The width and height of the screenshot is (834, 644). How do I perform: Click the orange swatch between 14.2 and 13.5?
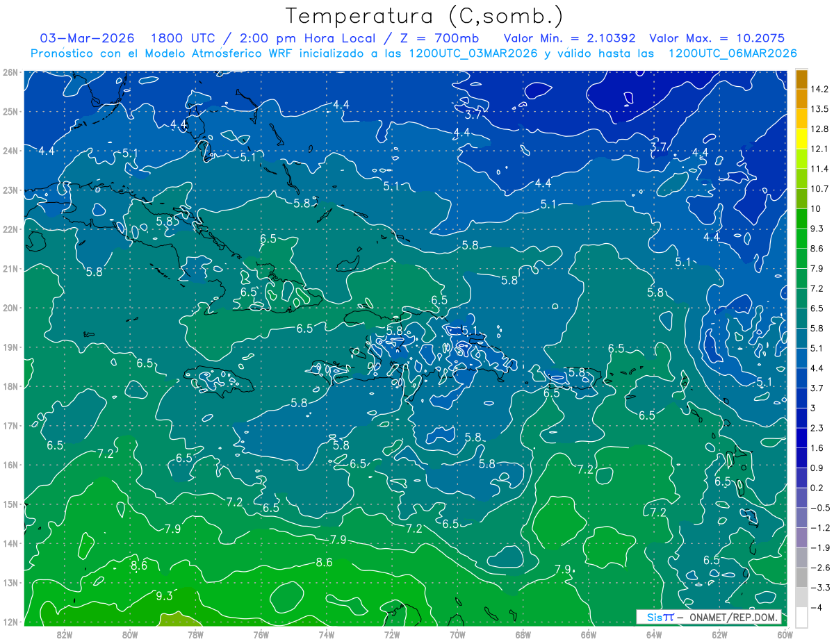click(x=802, y=98)
